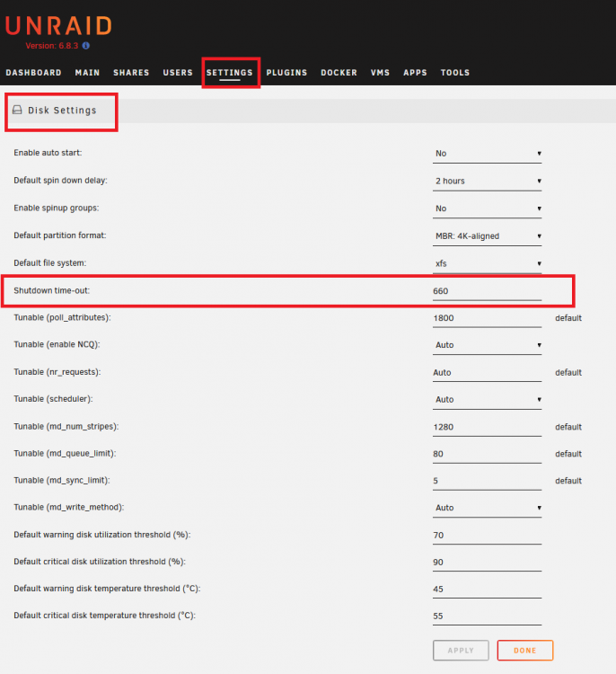This screenshot has width=616, height=674.
Task: Open the Users tab
Action: 178,73
